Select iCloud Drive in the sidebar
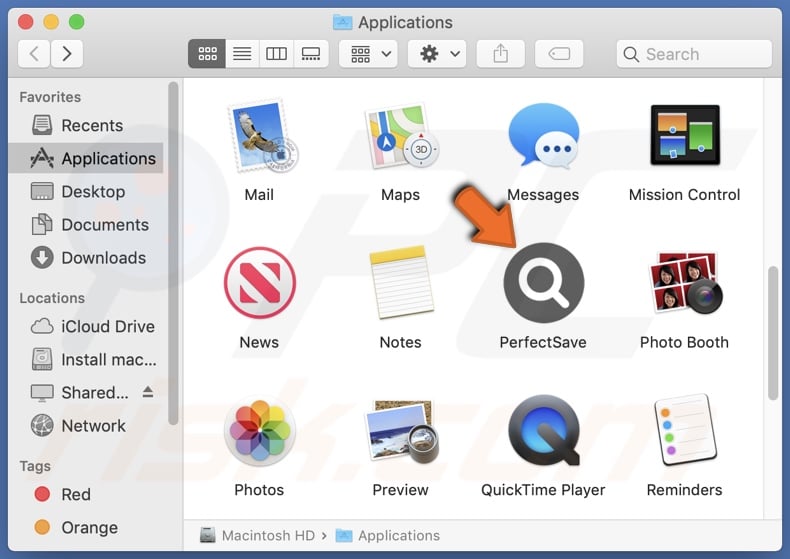The width and height of the screenshot is (790, 559). pyautogui.click(x=87, y=326)
